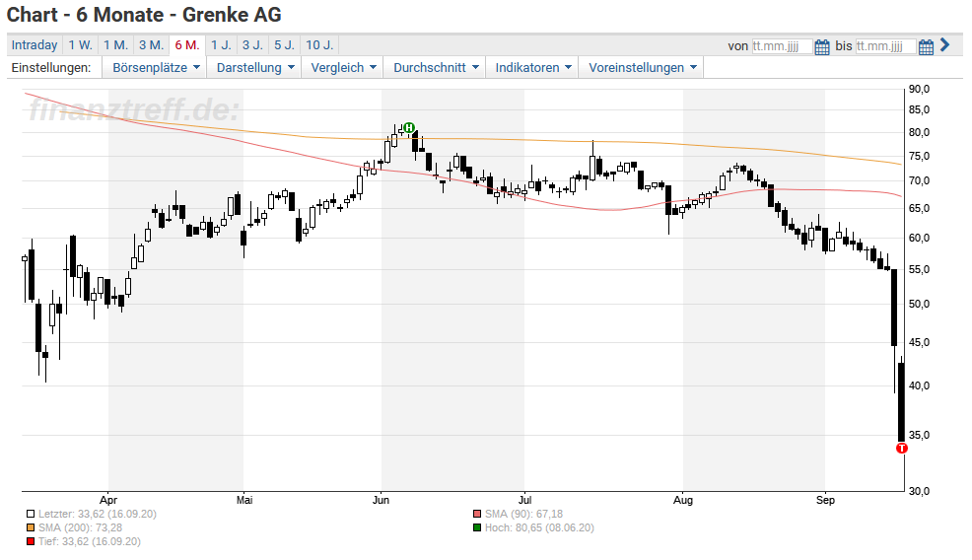972x560 pixels.
Task: Click the 55,0 price axis label
Action: point(920,270)
